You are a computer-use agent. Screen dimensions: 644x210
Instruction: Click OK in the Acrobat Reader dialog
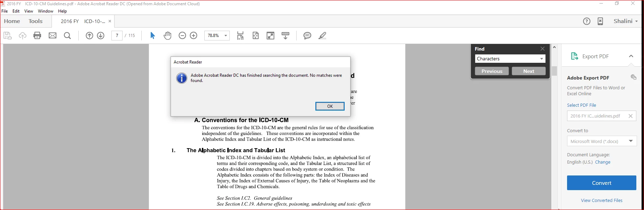coord(330,106)
